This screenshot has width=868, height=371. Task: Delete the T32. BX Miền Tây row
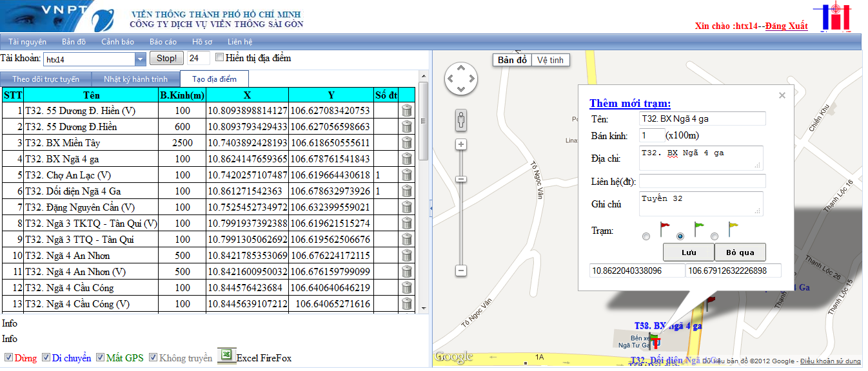[x=406, y=143]
